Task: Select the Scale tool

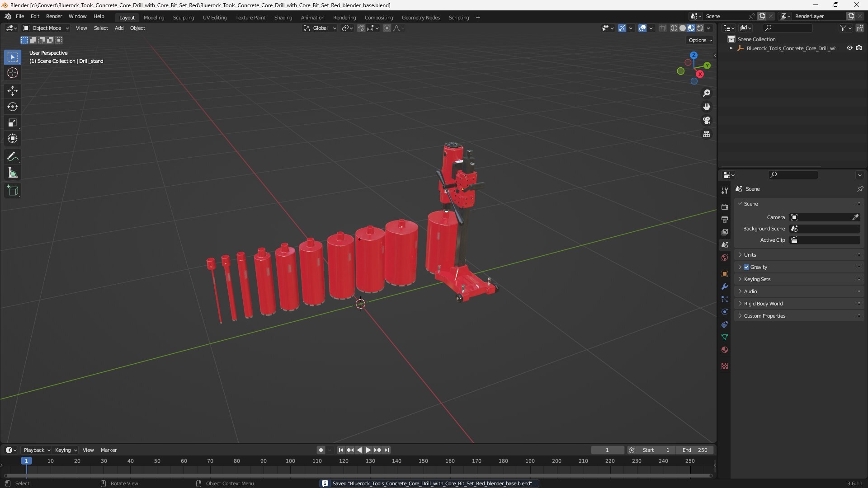Action: pos(13,122)
